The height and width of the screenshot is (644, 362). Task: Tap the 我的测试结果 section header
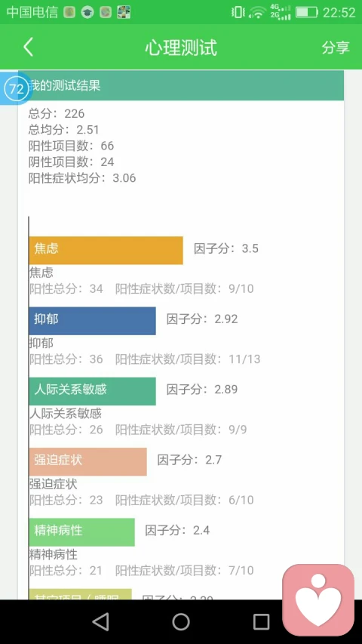click(x=181, y=85)
